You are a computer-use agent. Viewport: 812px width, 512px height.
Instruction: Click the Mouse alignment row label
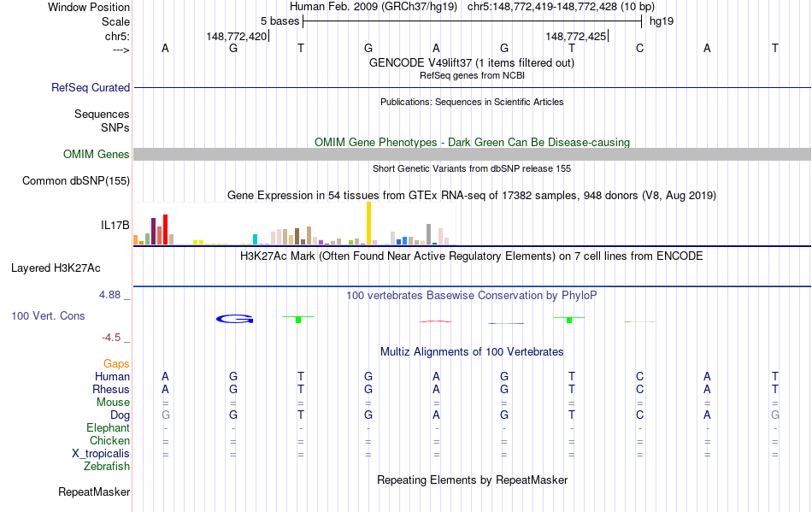click(x=113, y=403)
